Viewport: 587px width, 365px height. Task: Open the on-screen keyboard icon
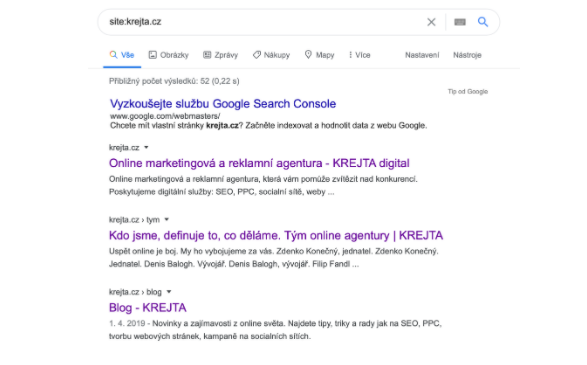click(460, 22)
